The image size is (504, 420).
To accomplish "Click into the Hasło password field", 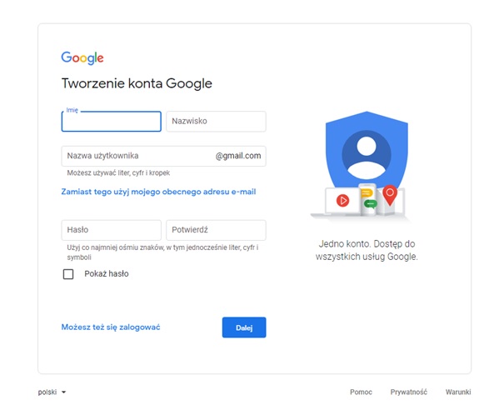I will [111, 230].
